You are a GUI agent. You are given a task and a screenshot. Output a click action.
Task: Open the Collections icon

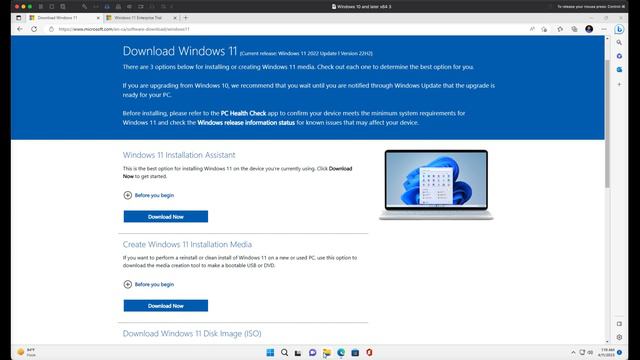[574, 29]
